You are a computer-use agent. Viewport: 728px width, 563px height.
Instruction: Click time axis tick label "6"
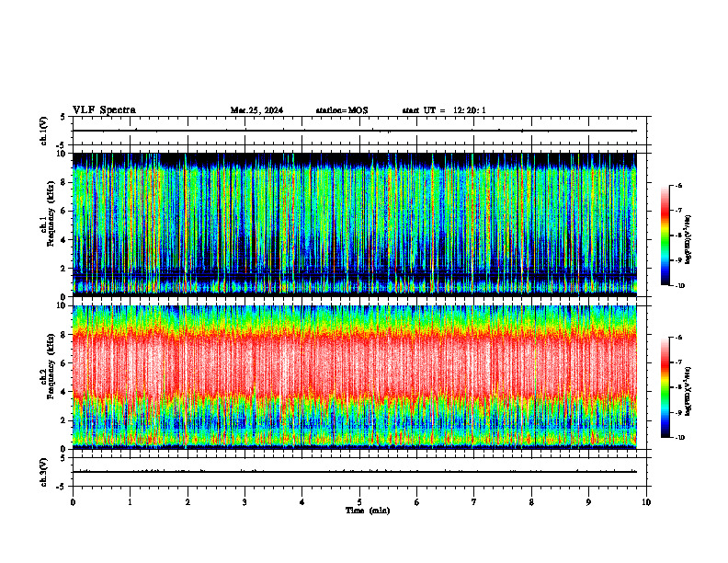point(417,502)
